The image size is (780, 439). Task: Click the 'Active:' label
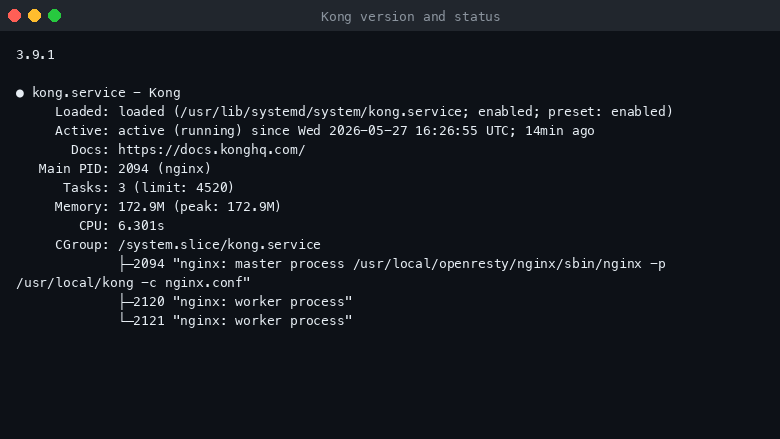82,131
